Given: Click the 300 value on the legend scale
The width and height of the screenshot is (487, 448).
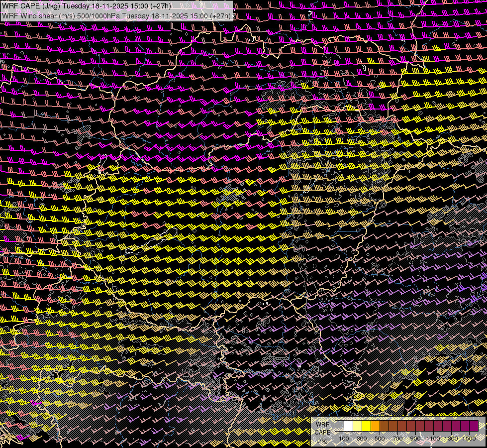Looking at the screenshot, I should point(362,439).
